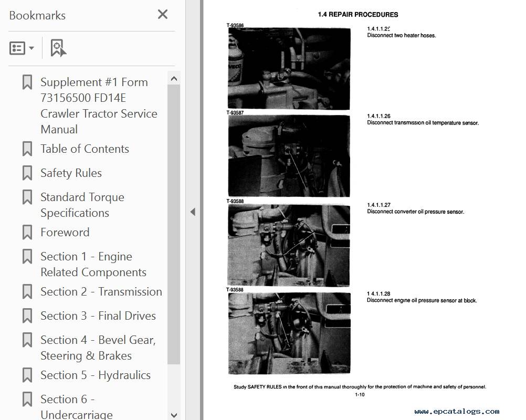Click step number '1.4.1.1.26'
The height and width of the screenshot is (420, 526).
[378, 116]
